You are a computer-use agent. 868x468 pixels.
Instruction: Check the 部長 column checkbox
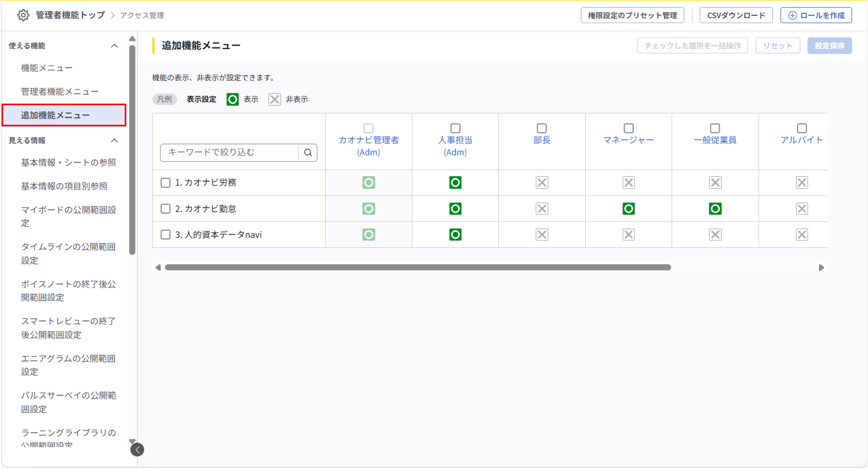tap(542, 128)
